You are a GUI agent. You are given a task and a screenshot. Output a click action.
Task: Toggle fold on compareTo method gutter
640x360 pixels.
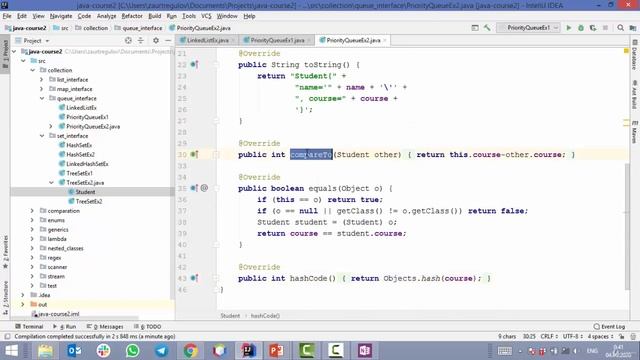216,155
